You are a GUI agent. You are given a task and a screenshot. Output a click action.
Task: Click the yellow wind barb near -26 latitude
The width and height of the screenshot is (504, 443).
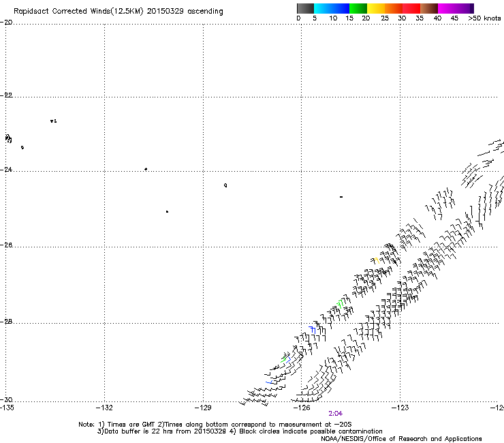pyautogui.click(x=376, y=260)
